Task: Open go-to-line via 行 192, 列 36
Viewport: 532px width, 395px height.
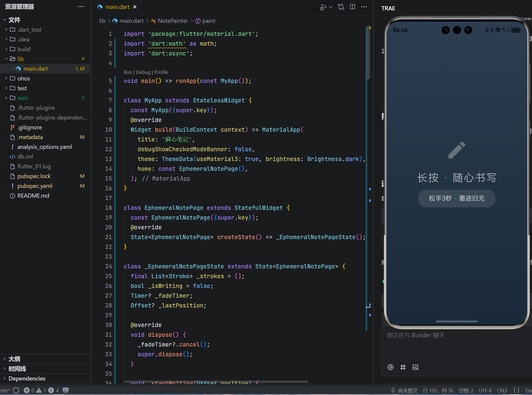Action: (438, 391)
